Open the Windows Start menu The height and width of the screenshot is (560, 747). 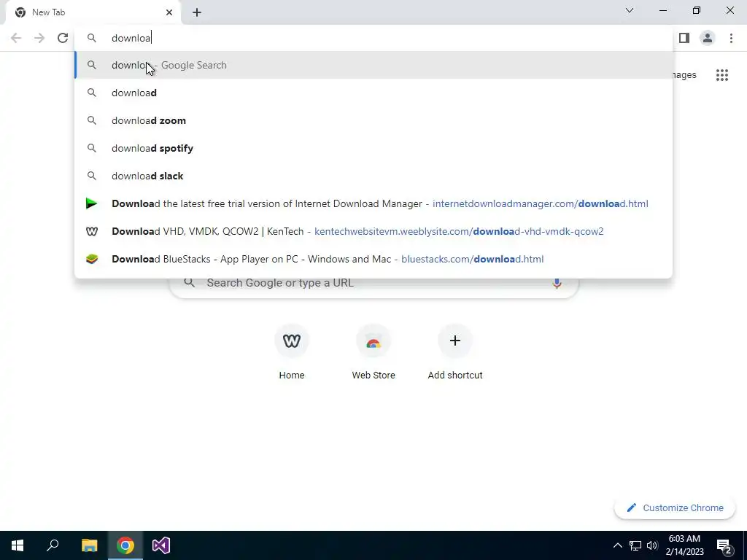[18, 545]
